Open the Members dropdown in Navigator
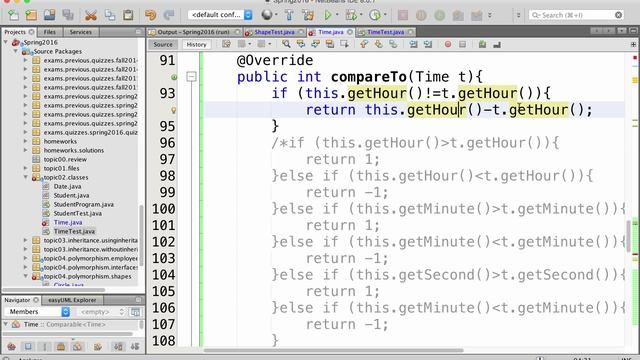The image size is (640, 360). click(37, 312)
